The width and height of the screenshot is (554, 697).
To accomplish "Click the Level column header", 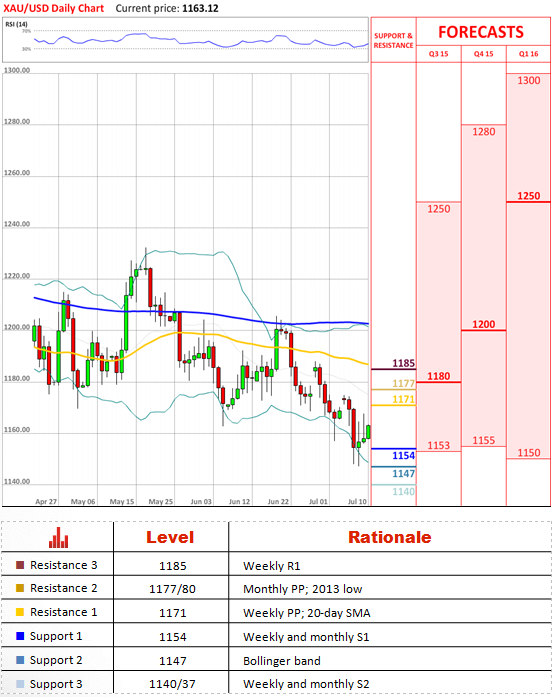I will pos(170,537).
